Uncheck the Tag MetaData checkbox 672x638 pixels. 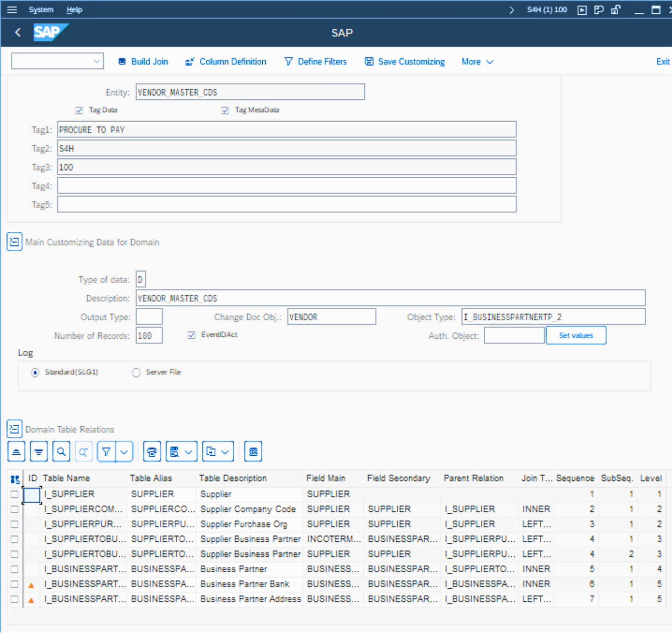click(225, 110)
